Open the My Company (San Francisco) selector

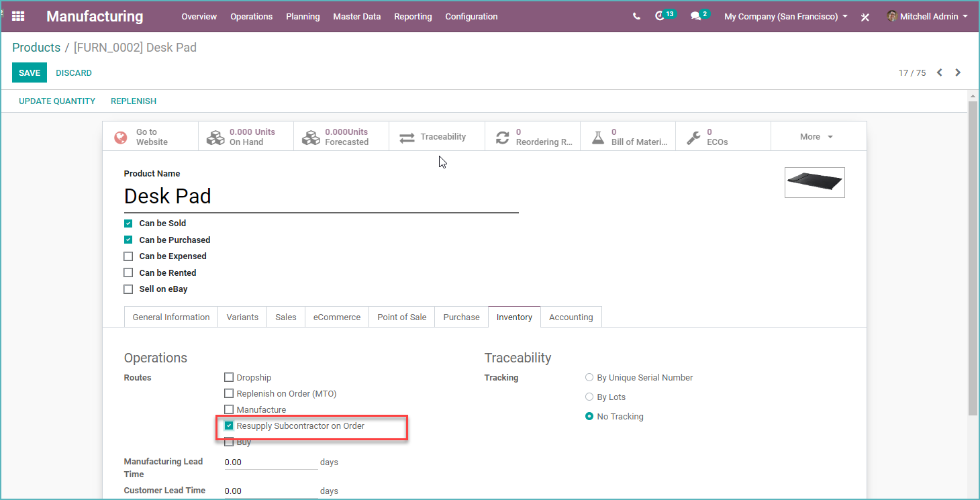coord(784,16)
